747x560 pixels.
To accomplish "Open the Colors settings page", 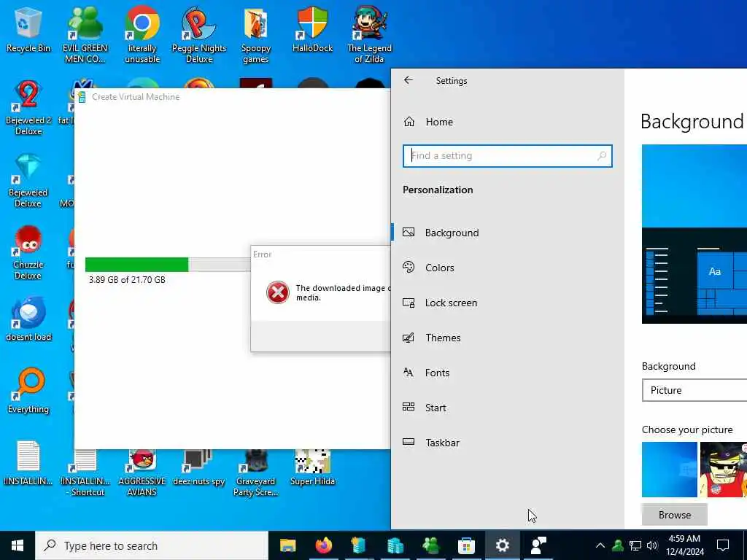I will tap(508, 268).
